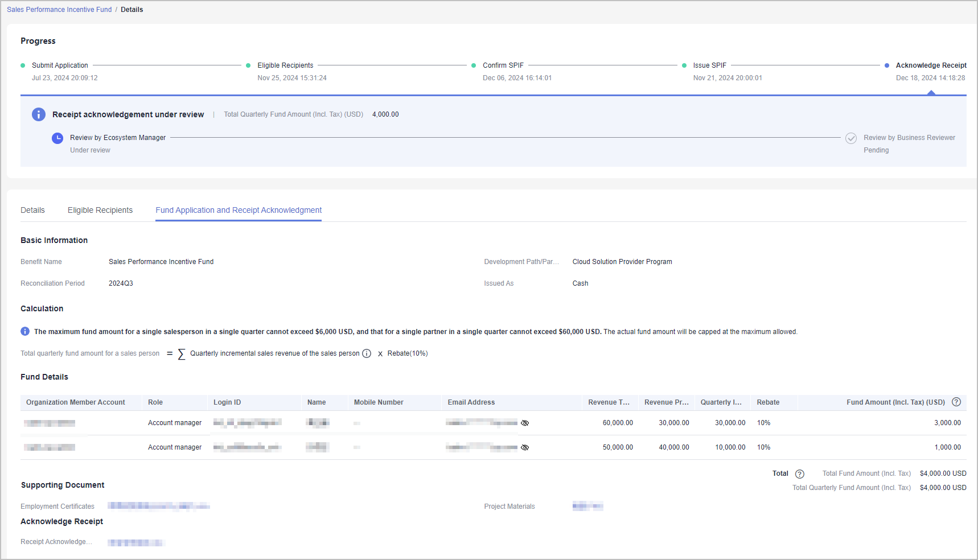Viewport: 978px width, 560px height.
Task: Click the sigma symbol in the calculation formula
Action: pyautogui.click(x=182, y=354)
